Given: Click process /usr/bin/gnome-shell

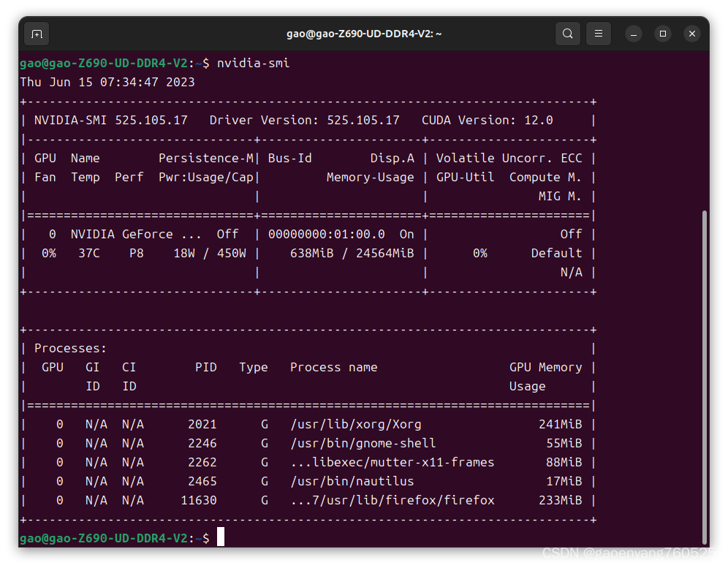Looking at the screenshot, I should (363, 444).
